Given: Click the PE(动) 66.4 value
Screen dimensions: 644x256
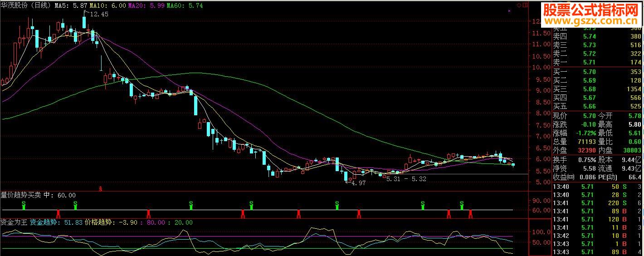Looking at the screenshot, I should (x=634, y=177).
